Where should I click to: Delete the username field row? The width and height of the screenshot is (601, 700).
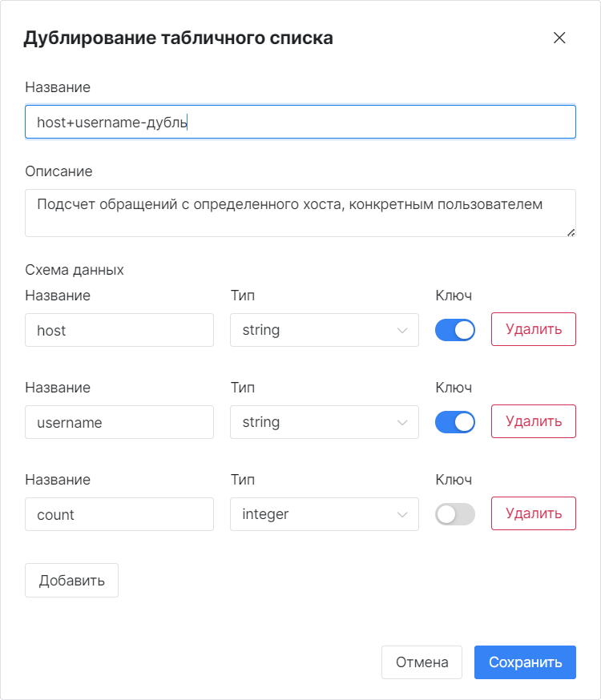[534, 421]
